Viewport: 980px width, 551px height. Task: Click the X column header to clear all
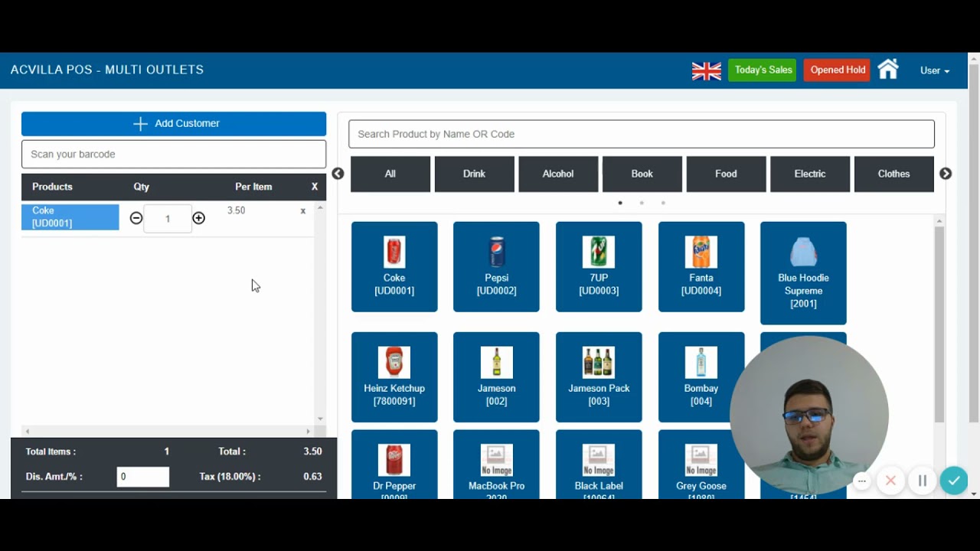click(x=314, y=187)
